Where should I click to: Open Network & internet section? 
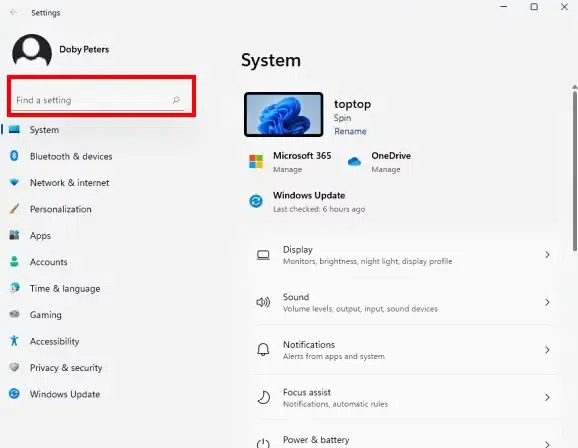[x=69, y=183]
